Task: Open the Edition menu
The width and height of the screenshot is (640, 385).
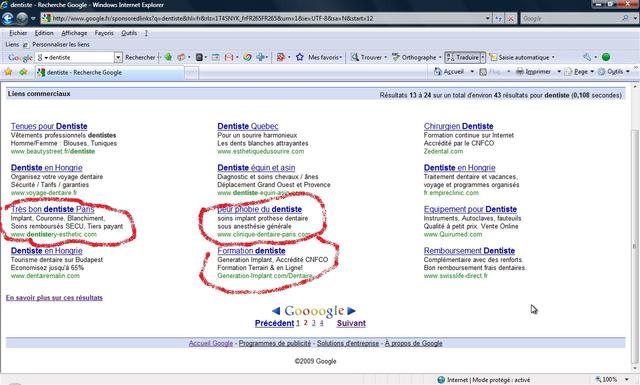Action: (x=44, y=33)
